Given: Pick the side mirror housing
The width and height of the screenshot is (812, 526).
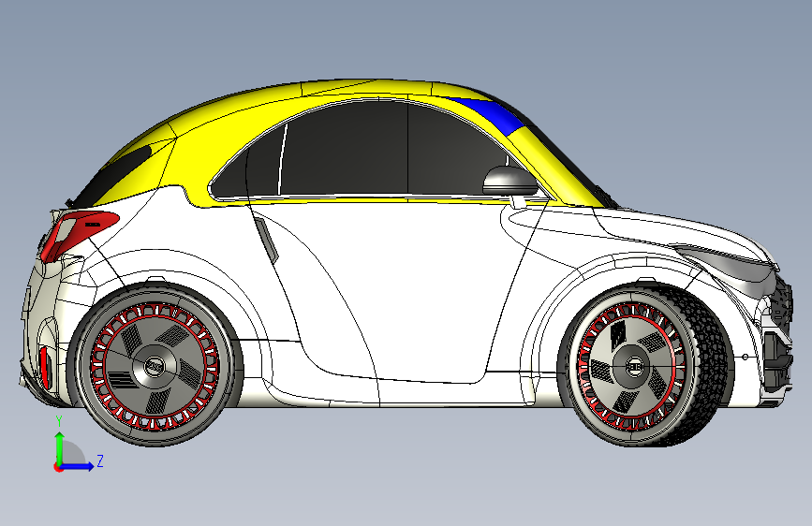Looking at the screenshot, I should (x=510, y=182).
